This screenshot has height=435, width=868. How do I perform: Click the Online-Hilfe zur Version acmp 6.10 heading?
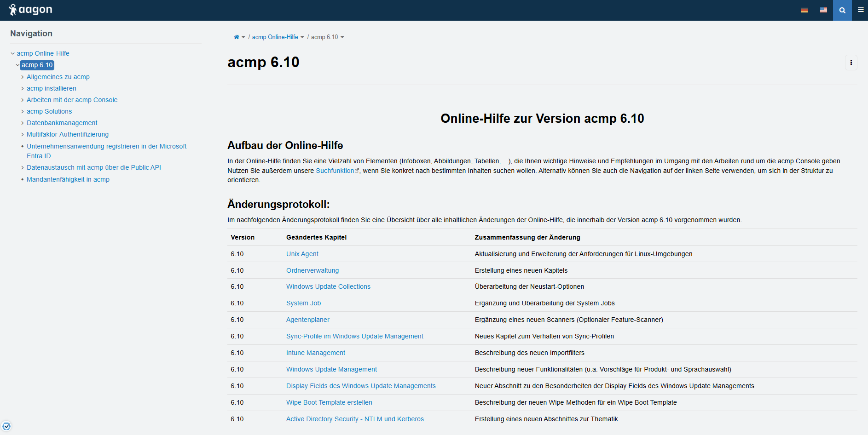(542, 119)
